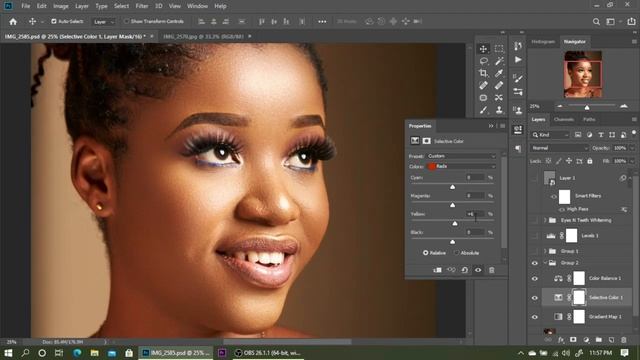
Task: Open the Kind filter dropdown
Action: tap(550, 135)
